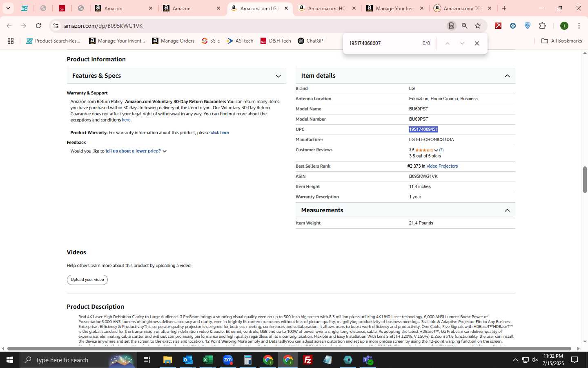
Task: Open ASI tech bookmark
Action: coord(240,41)
